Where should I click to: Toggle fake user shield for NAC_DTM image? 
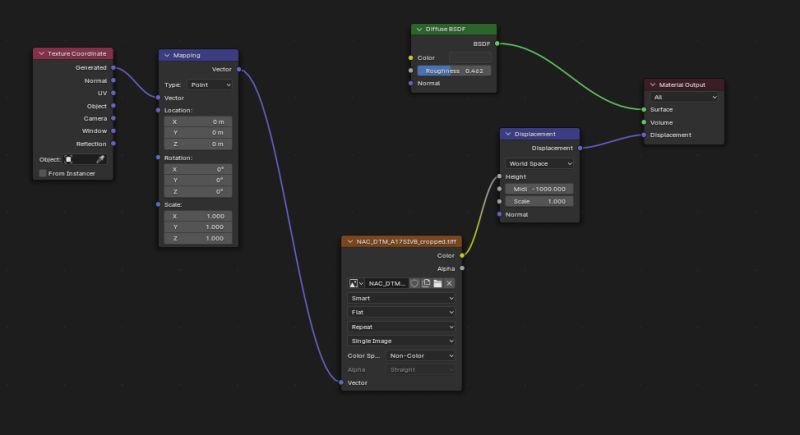coord(414,283)
